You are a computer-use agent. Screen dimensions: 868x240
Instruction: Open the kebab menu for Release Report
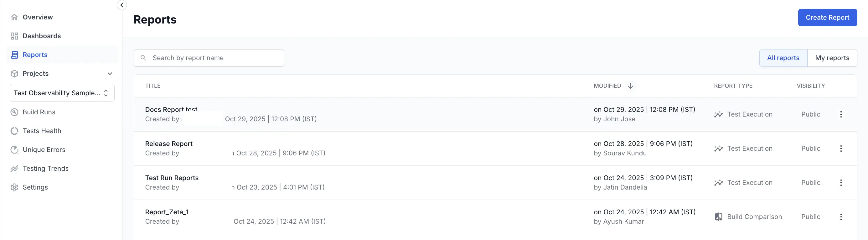[x=841, y=148]
